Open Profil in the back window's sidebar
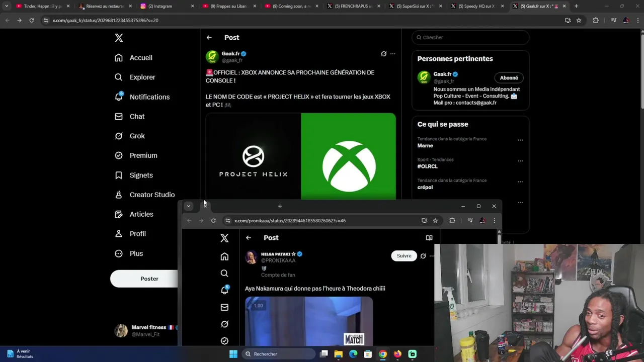 click(x=130, y=234)
